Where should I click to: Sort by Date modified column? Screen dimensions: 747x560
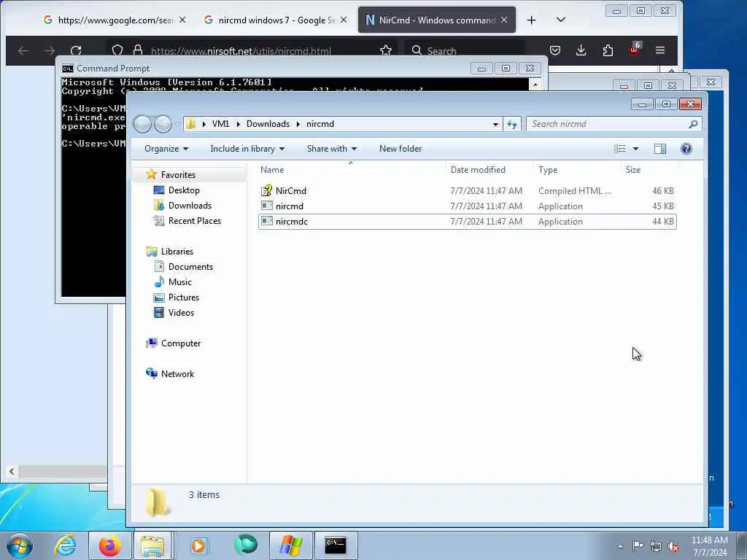pos(478,170)
